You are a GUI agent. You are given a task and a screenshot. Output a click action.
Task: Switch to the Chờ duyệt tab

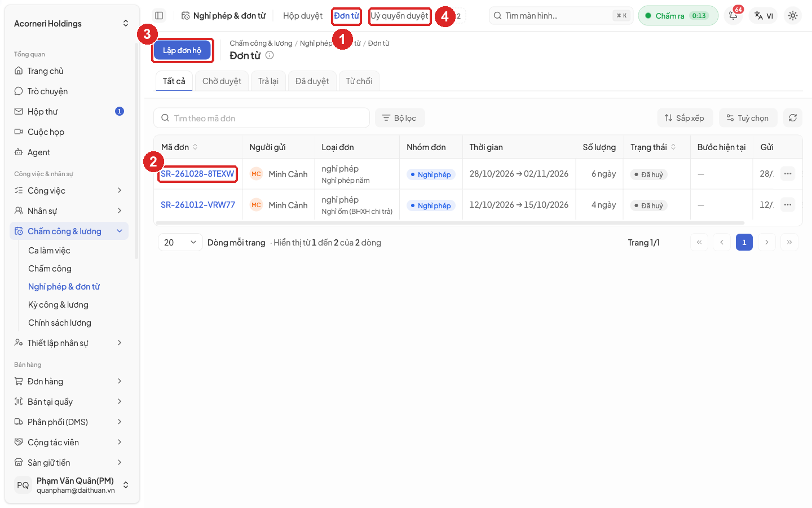click(x=222, y=81)
